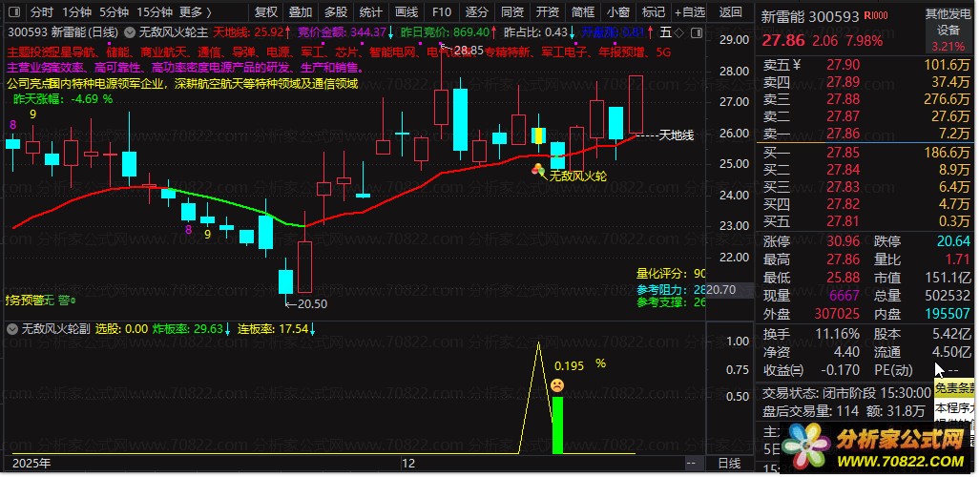980x477 pixels.
Task: Toggle the 简框 simple frame
Action: click(x=583, y=11)
